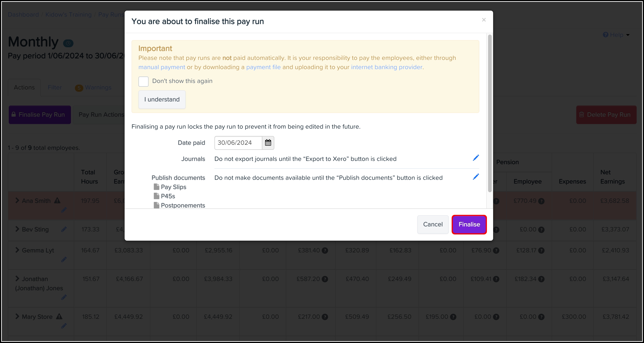Screen dimensions: 644x343
Task: Click help icon next to Gemma's £381.40
Action: [x=325, y=250]
